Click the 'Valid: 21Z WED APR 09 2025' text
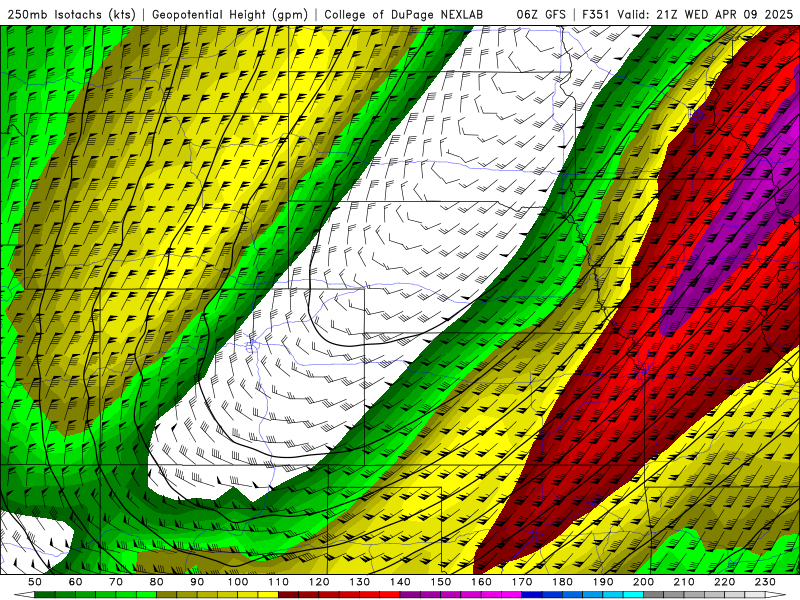 tap(705, 15)
